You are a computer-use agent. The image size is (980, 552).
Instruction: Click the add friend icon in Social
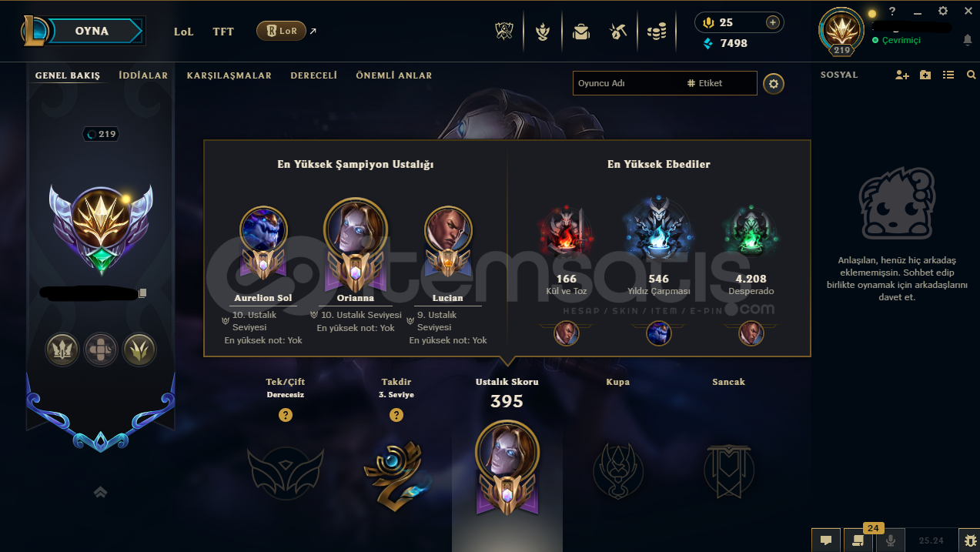click(902, 75)
